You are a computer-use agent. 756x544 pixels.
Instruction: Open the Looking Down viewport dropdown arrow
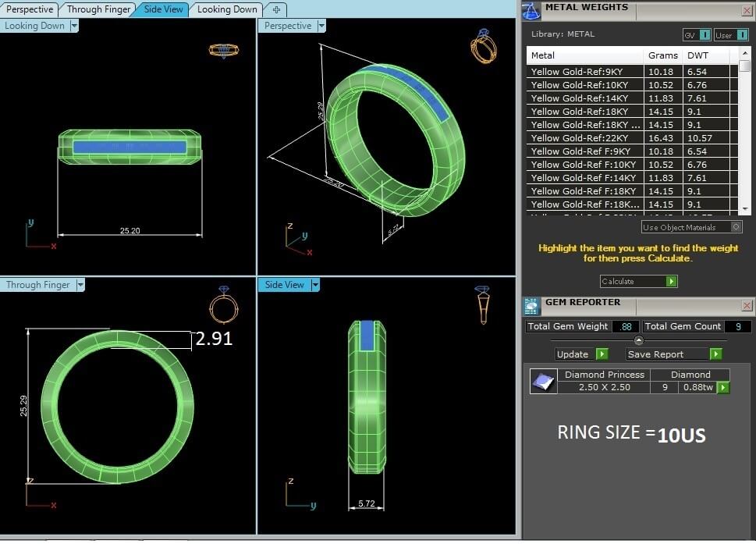(x=74, y=26)
